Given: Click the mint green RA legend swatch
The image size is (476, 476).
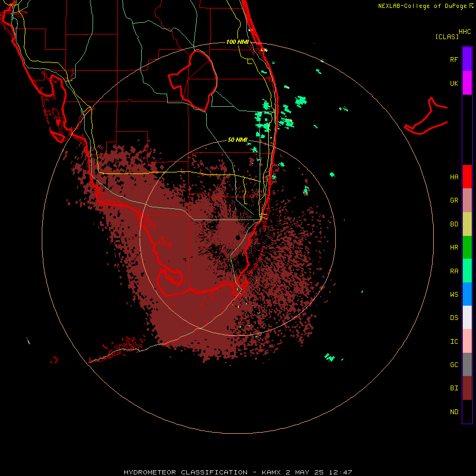Looking at the screenshot, I should click(467, 271).
